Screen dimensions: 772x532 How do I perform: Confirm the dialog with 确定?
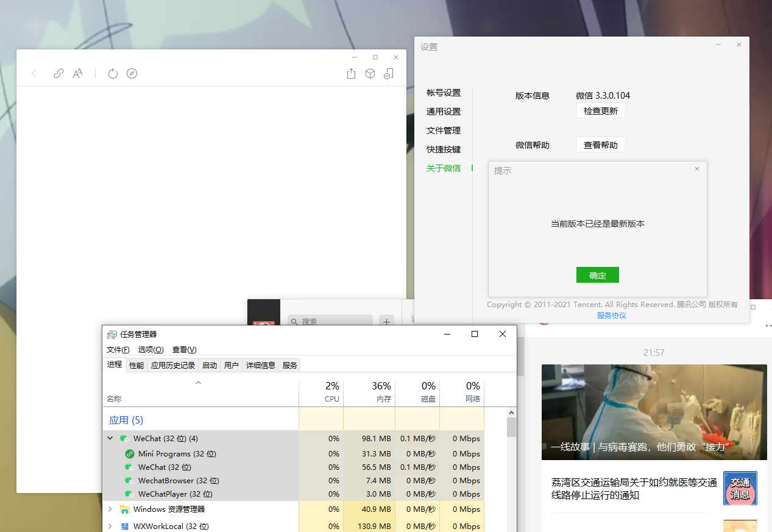(598, 275)
